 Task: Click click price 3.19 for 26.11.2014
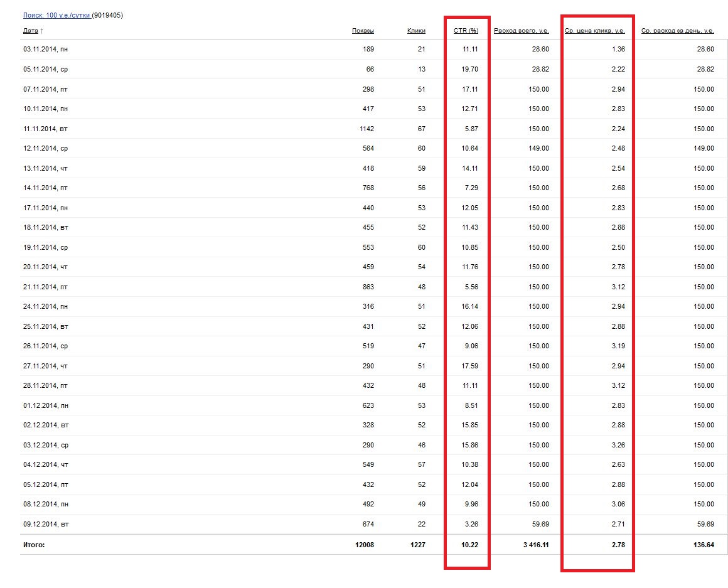tap(618, 346)
